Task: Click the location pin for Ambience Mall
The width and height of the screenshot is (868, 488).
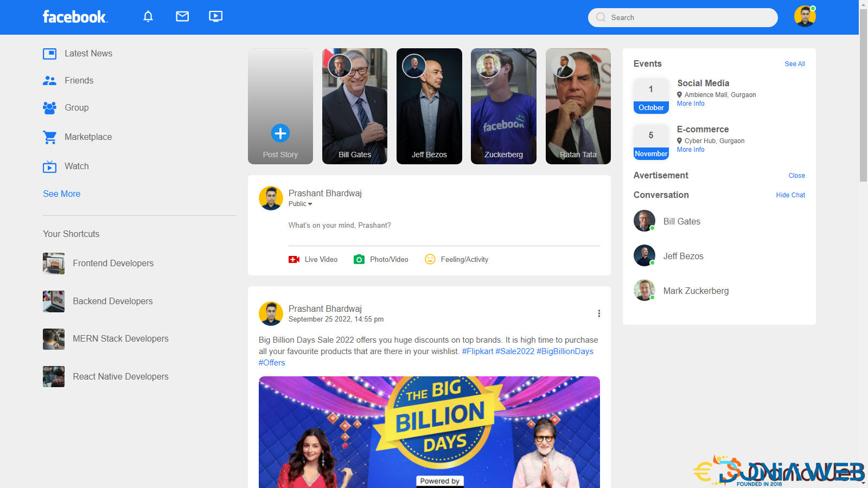Action: [679, 95]
